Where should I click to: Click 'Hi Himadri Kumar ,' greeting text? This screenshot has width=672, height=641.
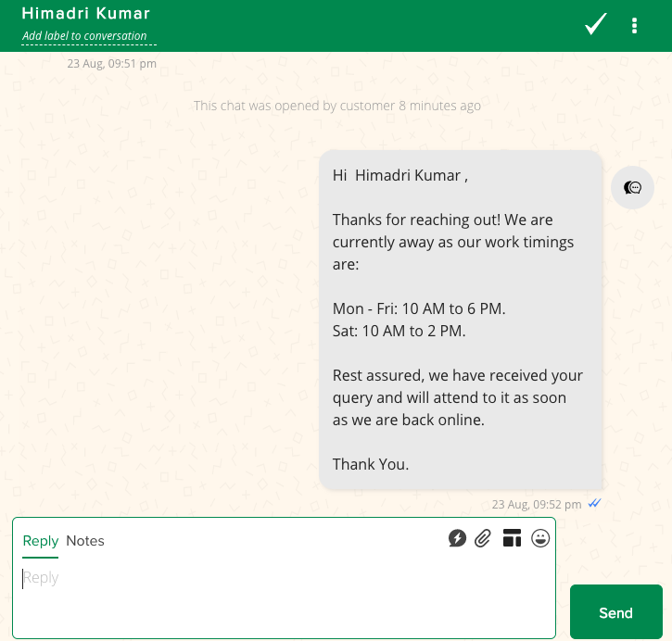(x=400, y=176)
